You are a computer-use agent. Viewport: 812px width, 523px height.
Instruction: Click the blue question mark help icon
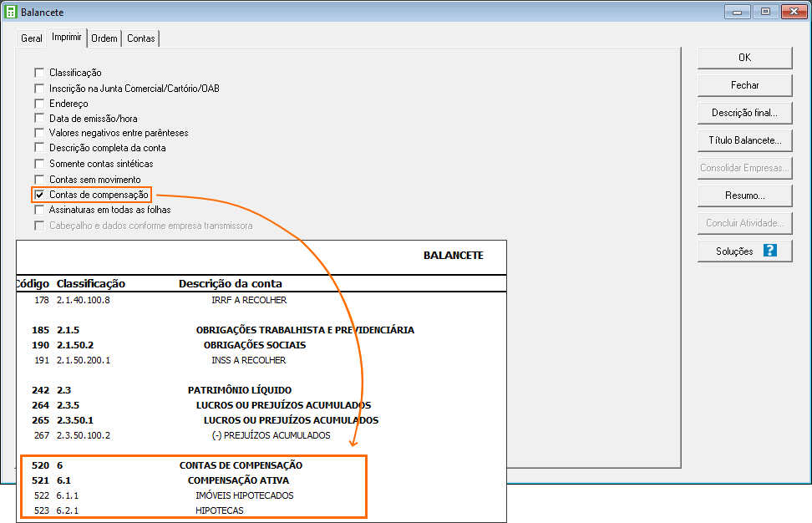(770, 251)
